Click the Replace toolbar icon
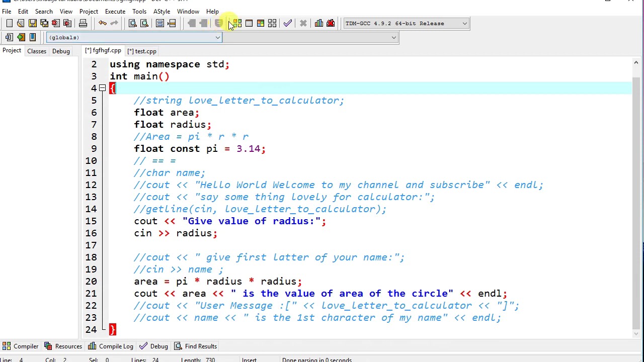The width and height of the screenshot is (644, 362). [144, 23]
